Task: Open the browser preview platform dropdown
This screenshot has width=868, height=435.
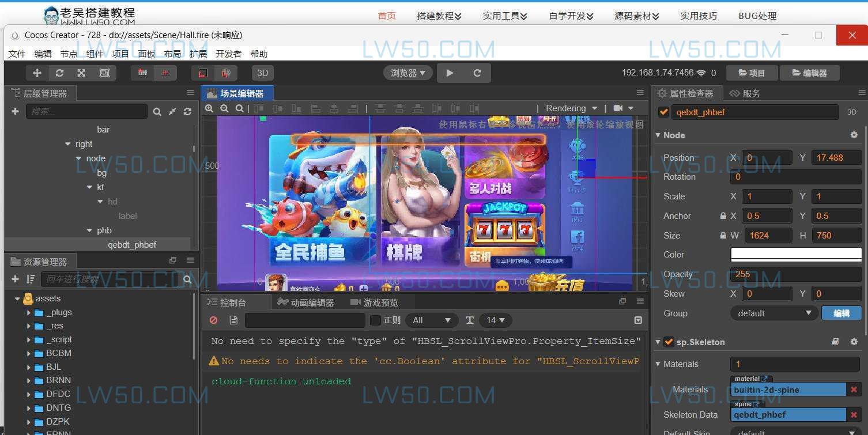Action: pyautogui.click(x=408, y=73)
